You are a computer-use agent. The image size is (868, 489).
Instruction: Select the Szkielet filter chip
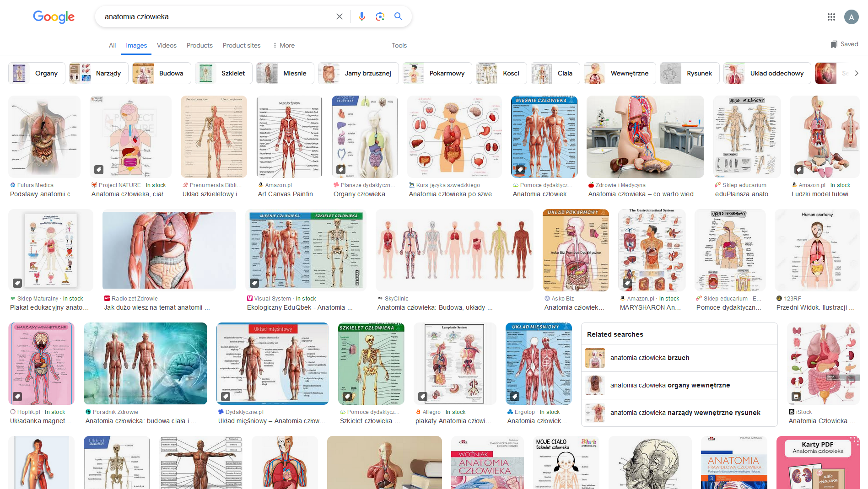coord(224,73)
